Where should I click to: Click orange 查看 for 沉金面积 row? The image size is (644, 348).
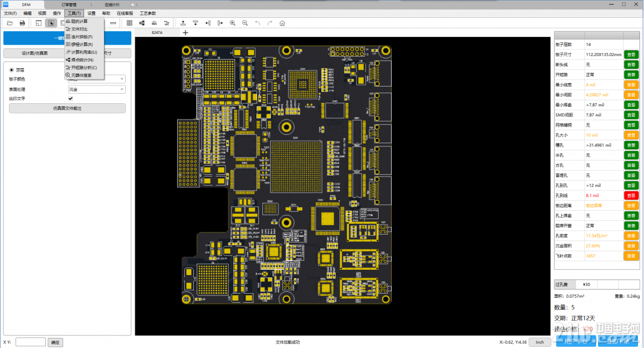pos(631,245)
